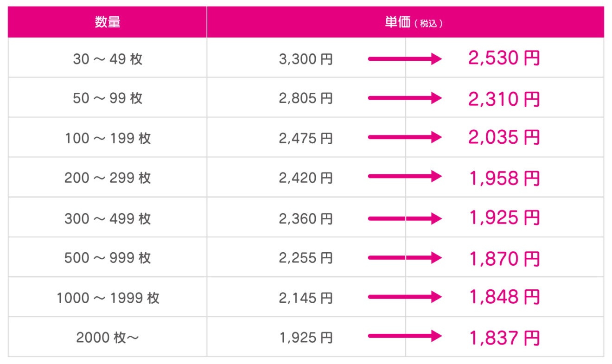This screenshot has height=364, width=612.
Task: Click the arrow in the 2000枚～ row
Action: pyautogui.click(x=405, y=337)
